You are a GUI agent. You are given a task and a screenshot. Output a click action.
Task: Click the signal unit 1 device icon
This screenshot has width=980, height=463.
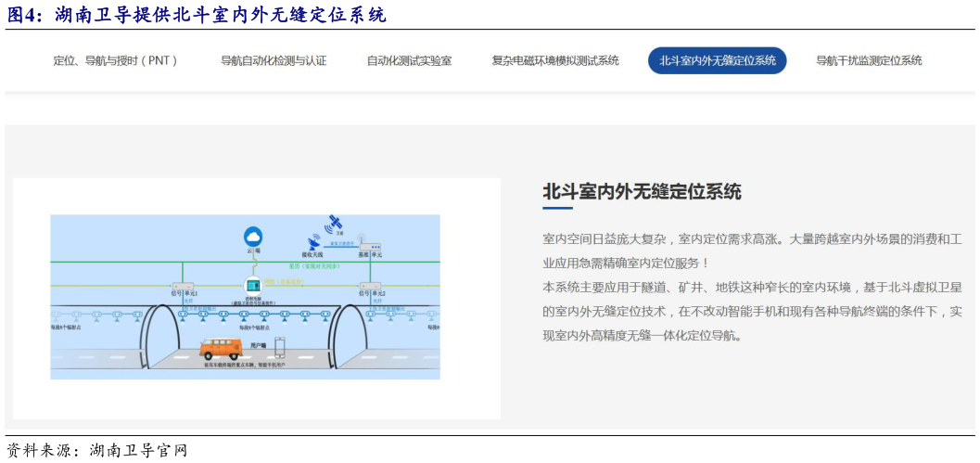pyautogui.click(x=180, y=285)
